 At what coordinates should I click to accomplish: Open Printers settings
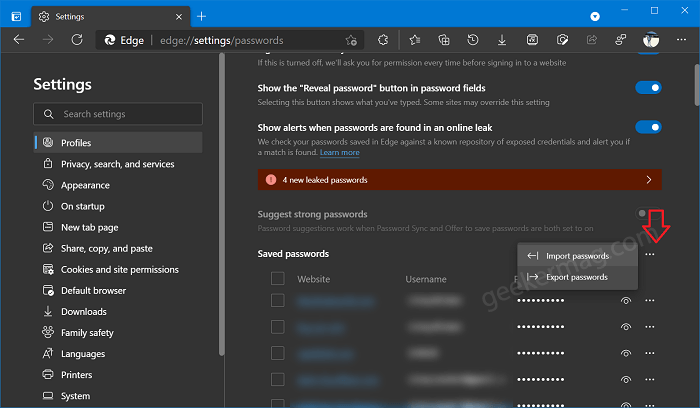118,375
